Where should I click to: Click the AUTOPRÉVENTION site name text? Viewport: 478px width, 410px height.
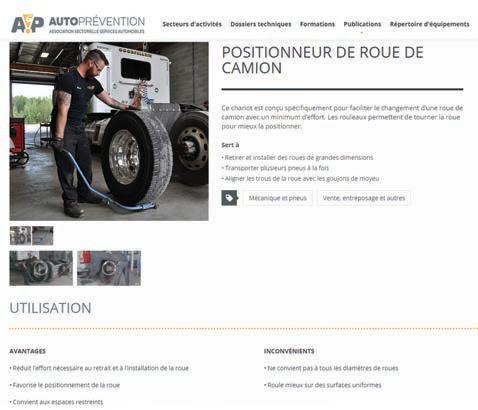coord(97,22)
